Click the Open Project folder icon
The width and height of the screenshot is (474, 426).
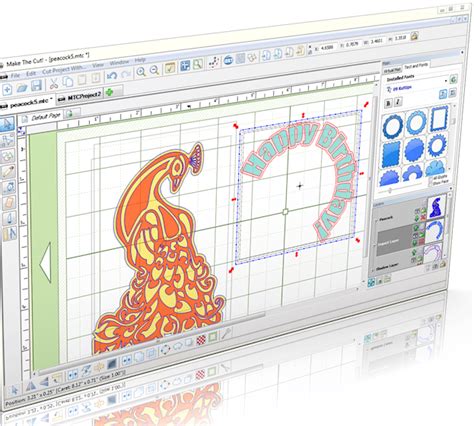pos(22,87)
